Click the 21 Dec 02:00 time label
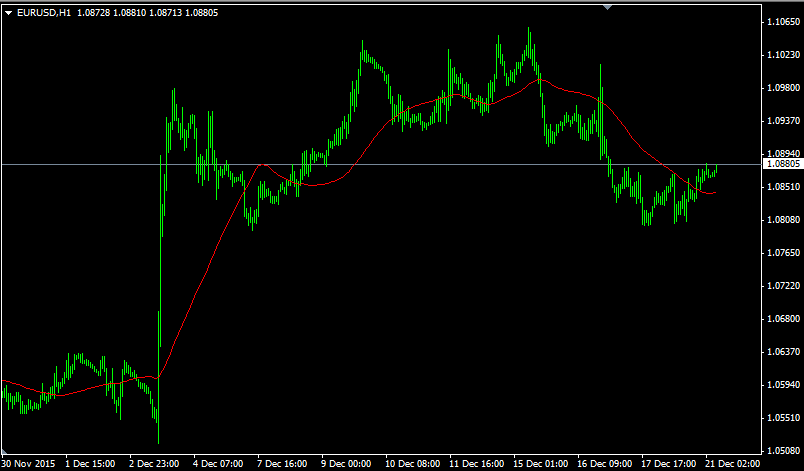This screenshot has width=804, height=471. [x=734, y=464]
